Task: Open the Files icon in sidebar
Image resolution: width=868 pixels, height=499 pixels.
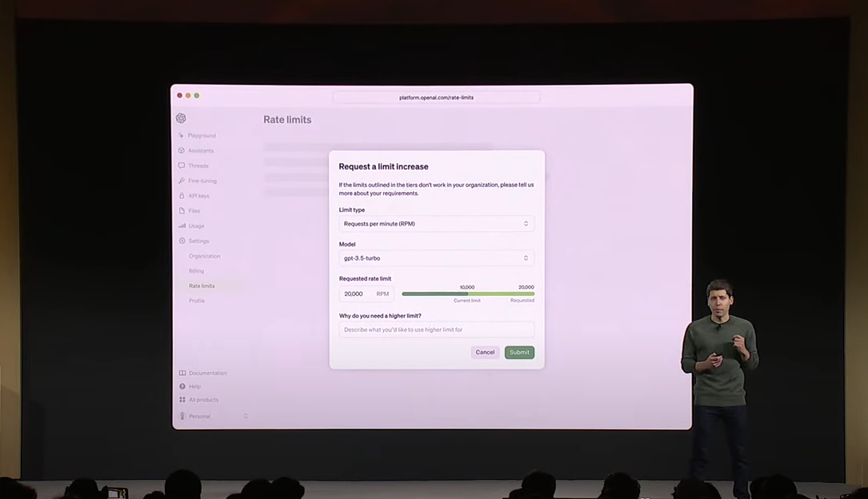Action: [182, 211]
